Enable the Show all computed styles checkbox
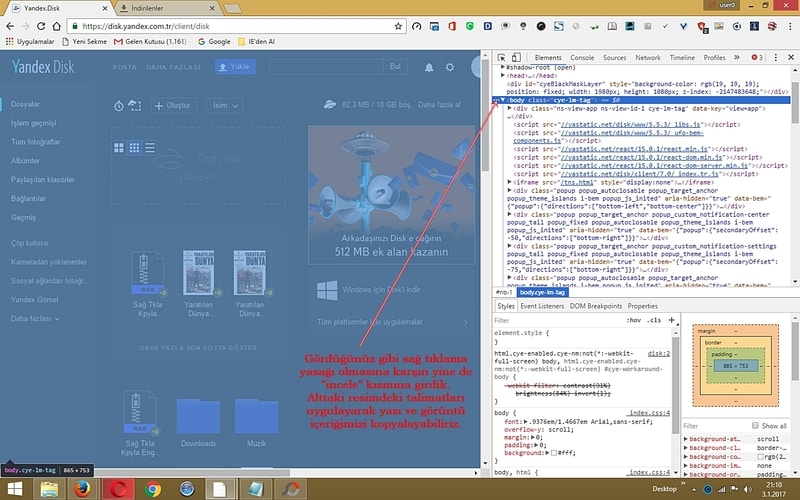This screenshot has width=800, height=500. (755, 426)
